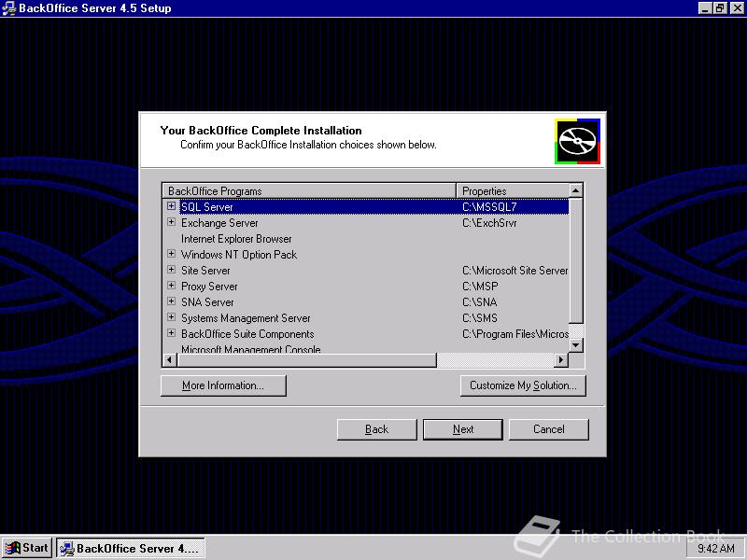Open Customize My Solution dialog

pyautogui.click(x=523, y=385)
